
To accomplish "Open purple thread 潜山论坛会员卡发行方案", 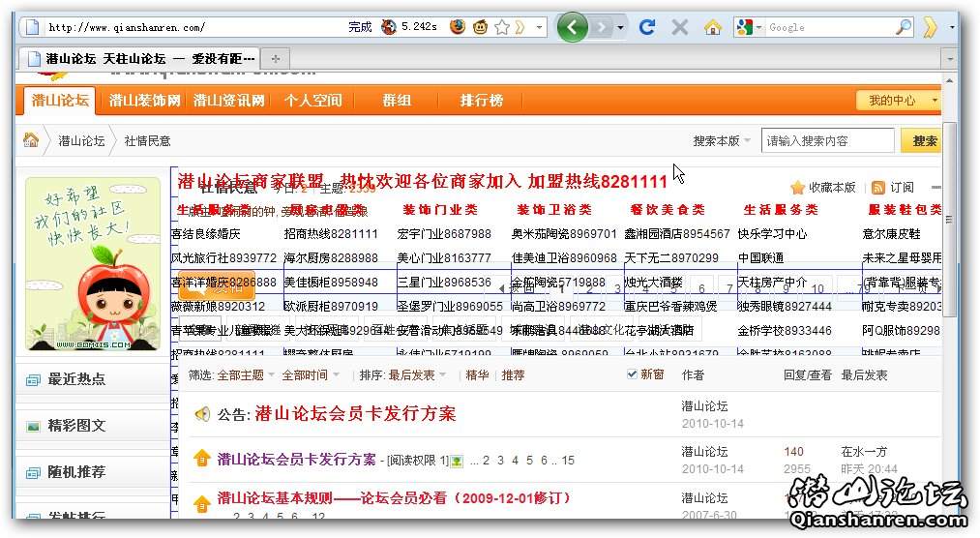I will pyautogui.click(x=296, y=460).
